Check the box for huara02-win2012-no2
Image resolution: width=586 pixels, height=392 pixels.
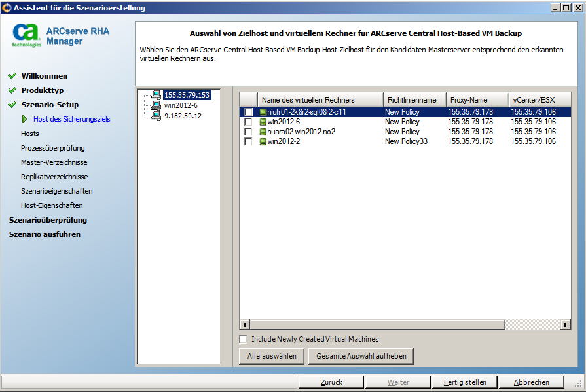[248, 132]
